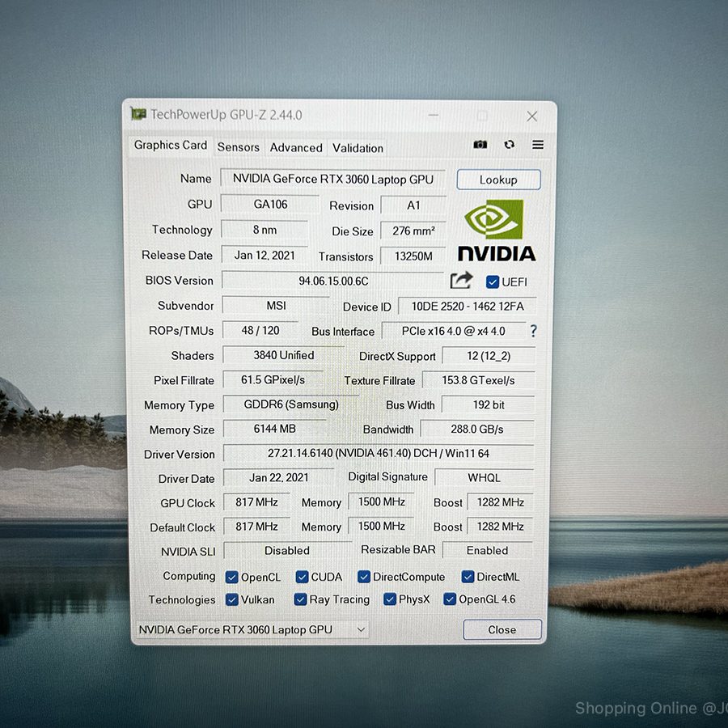Toggle the Vulkan checkbox

(231, 599)
